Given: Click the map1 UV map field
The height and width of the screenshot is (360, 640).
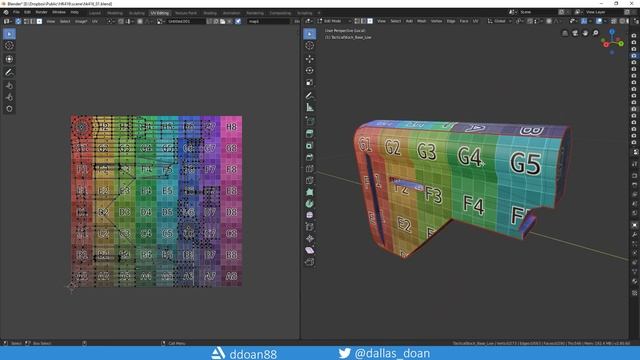Looking at the screenshot, I should (269, 21).
